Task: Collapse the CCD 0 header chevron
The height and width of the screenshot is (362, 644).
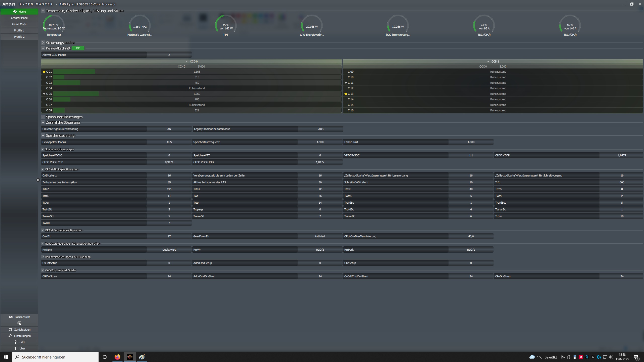Action: pyautogui.click(x=187, y=61)
